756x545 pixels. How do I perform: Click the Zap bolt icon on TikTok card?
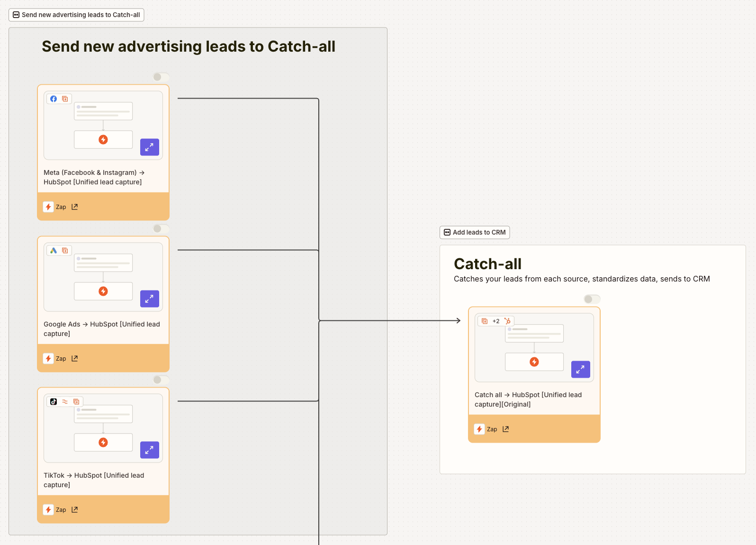click(48, 509)
